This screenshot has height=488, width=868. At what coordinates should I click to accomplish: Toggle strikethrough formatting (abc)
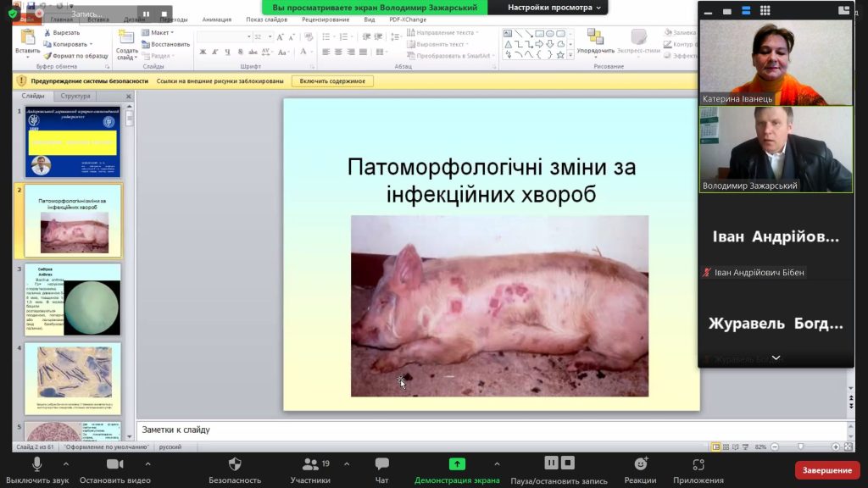coord(253,52)
